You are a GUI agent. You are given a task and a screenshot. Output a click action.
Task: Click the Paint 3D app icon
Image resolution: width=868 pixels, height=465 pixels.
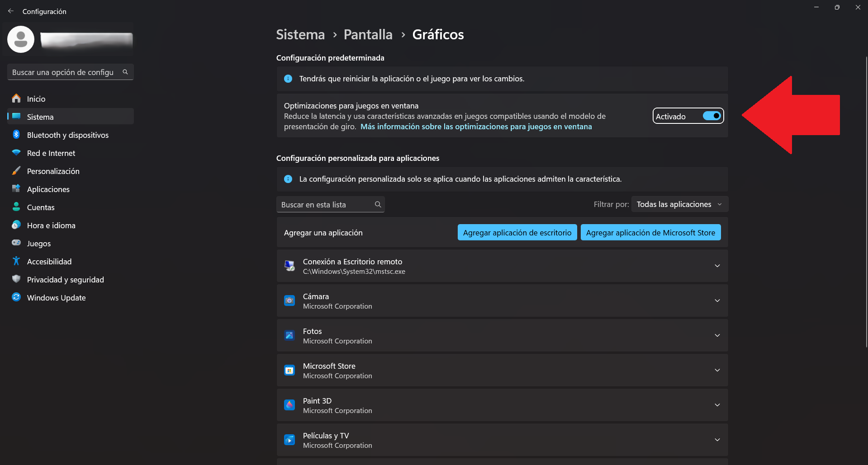(289, 405)
